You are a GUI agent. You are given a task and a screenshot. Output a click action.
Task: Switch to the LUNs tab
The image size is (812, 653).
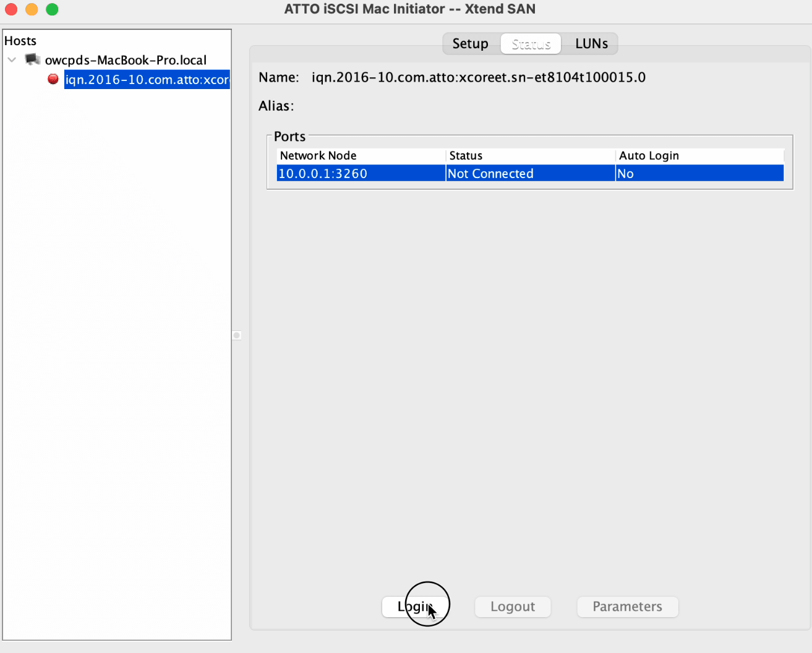coord(591,44)
